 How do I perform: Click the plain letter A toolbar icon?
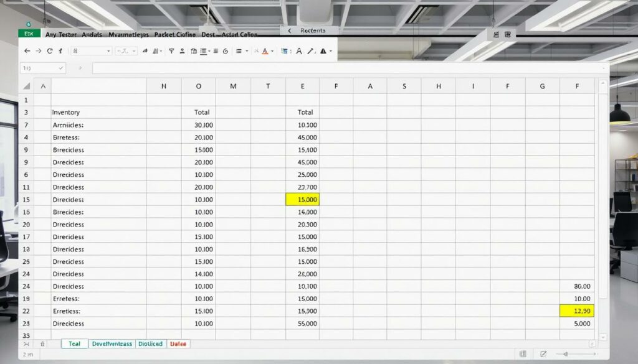point(299,51)
